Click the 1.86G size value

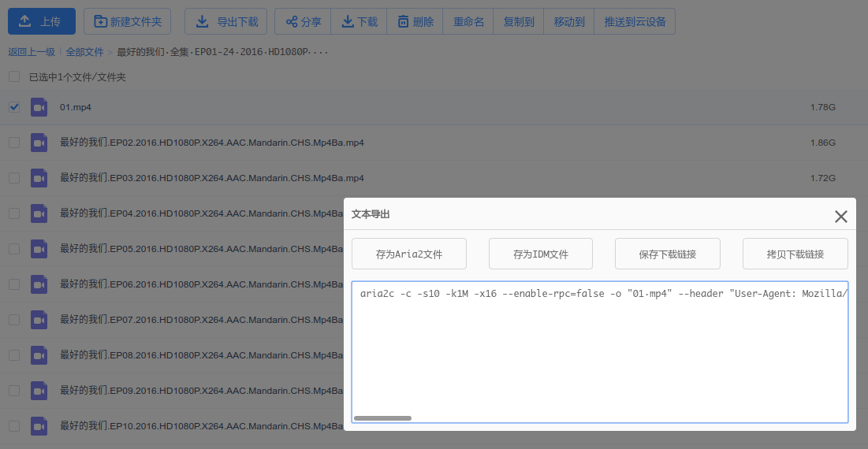(822, 143)
